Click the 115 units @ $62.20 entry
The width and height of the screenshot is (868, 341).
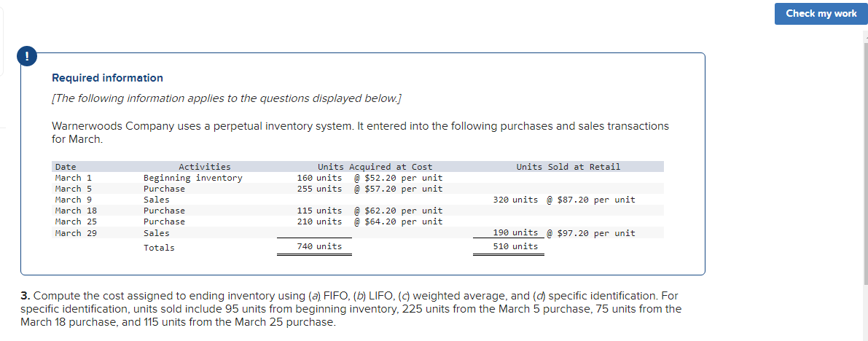[x=370, y=211]
